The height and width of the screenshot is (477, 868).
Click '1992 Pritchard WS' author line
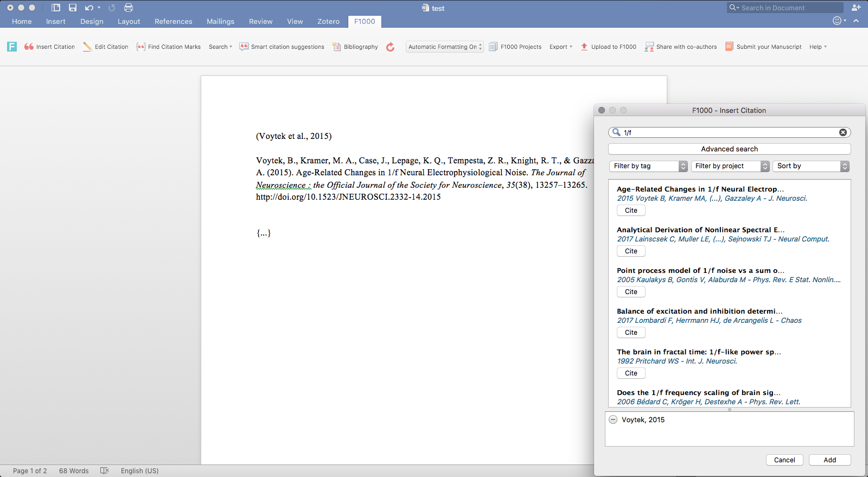tap(677, 361)
